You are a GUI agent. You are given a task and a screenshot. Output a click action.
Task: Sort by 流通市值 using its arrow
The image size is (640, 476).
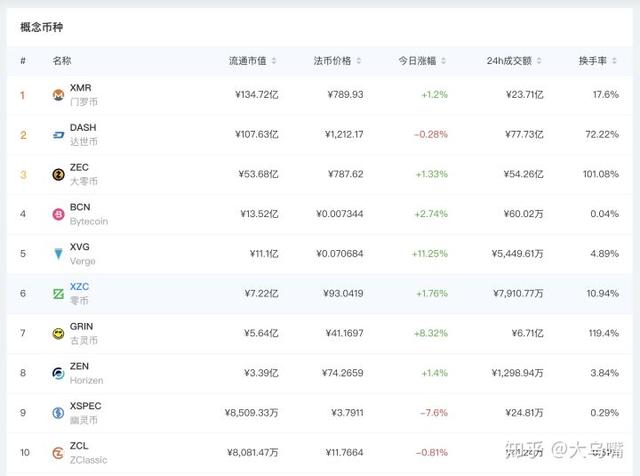(x=274, y=61)
